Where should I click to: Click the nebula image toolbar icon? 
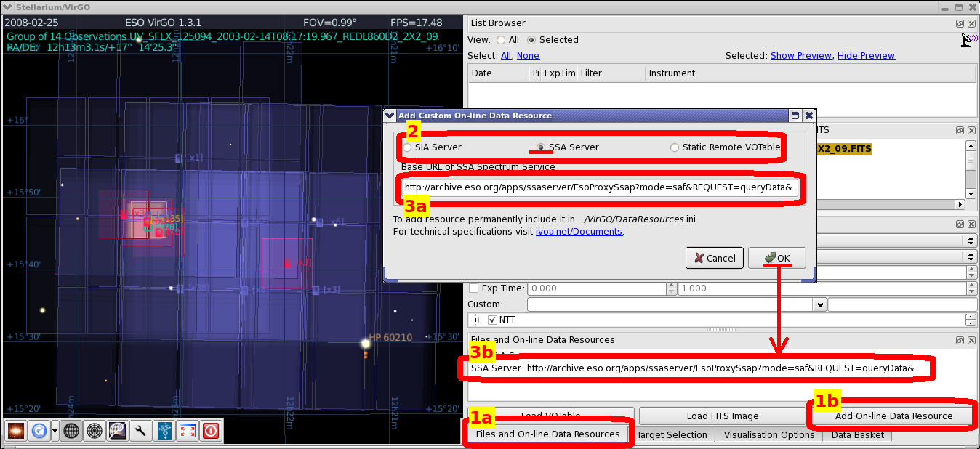17,431
